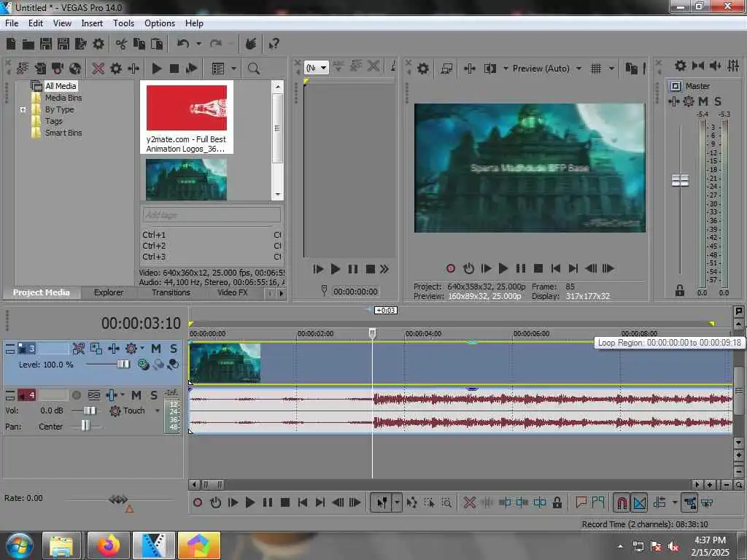Remove selected media with red X icon

pos(98,69)
